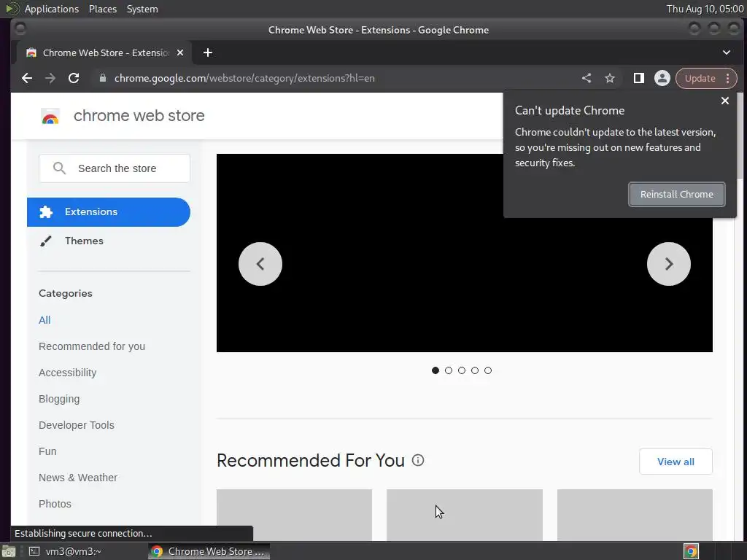Dismiss the Can't update Chrome popup

tap(724, 101)
